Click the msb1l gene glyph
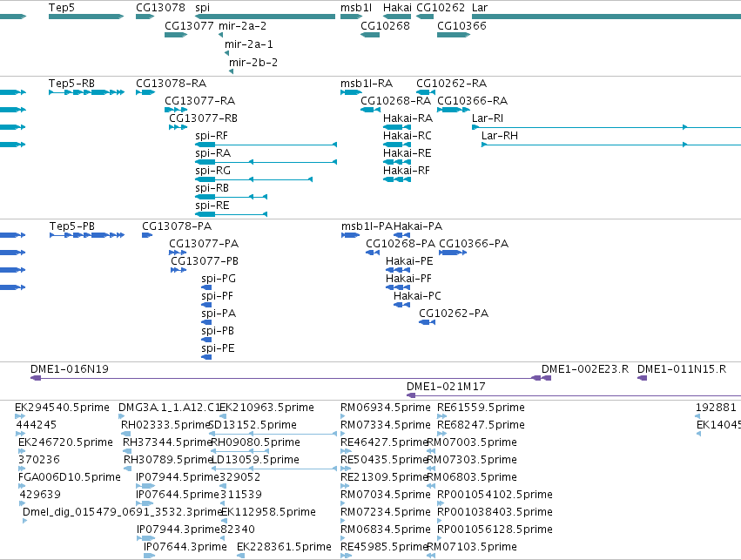The height and width of the screenshot is (560, 741). pyautogui.click(x=351, y=17)
